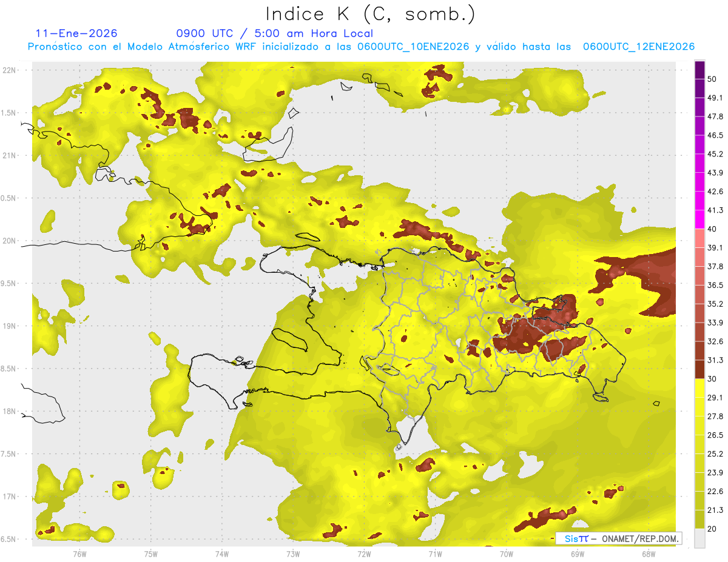Screen dimensions: 728x562
Task: Click the pink swatch between 39.1 and 40
Action: pyautogui.click(x=700, y=238)
